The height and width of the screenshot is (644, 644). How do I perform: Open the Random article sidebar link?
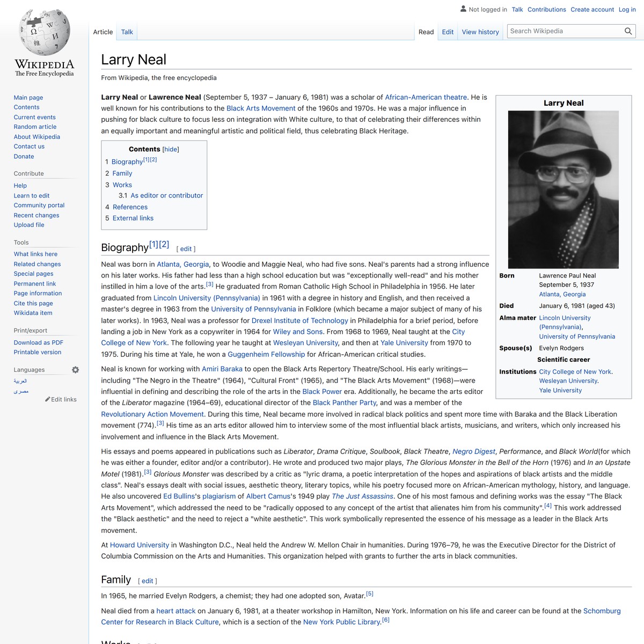(x=35, y=127)
